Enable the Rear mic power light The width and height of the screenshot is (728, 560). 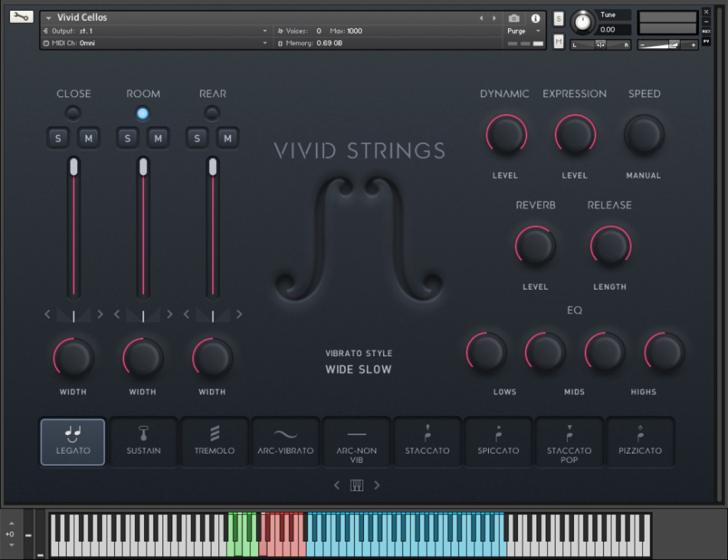pos(212,113)
